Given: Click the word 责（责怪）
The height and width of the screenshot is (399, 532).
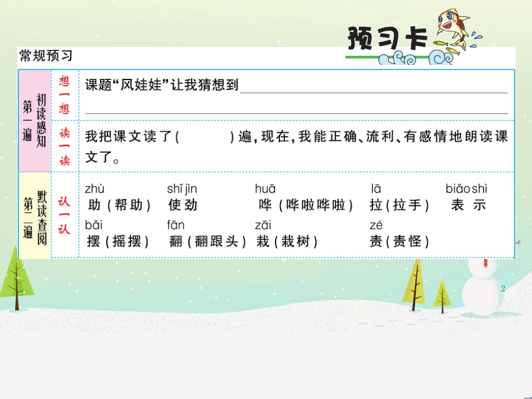Looking at the screenshot, I should coord(399,241).
